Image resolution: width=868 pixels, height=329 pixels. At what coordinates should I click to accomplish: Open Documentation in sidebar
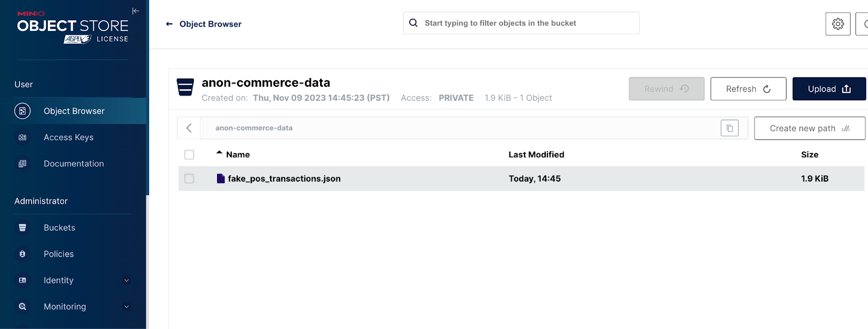73,164
